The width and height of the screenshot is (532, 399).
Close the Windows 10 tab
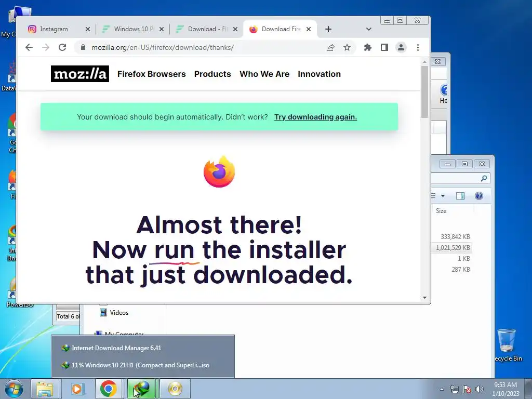162,29
